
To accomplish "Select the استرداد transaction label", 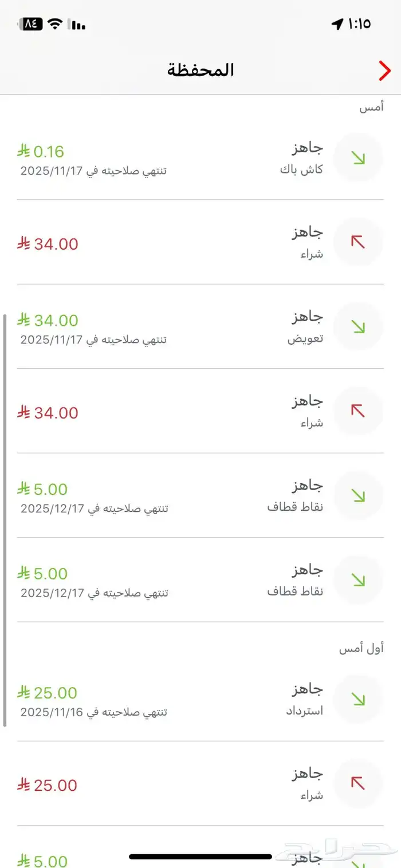I will tap(304, 711).
